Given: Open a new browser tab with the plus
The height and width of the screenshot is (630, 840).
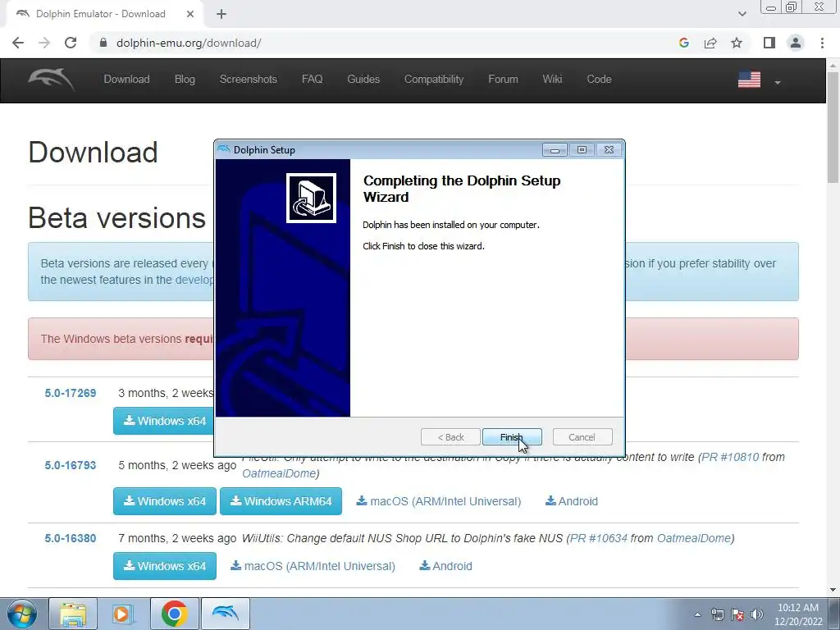Looking at the screenshot, I should click(x=221, y=14).
